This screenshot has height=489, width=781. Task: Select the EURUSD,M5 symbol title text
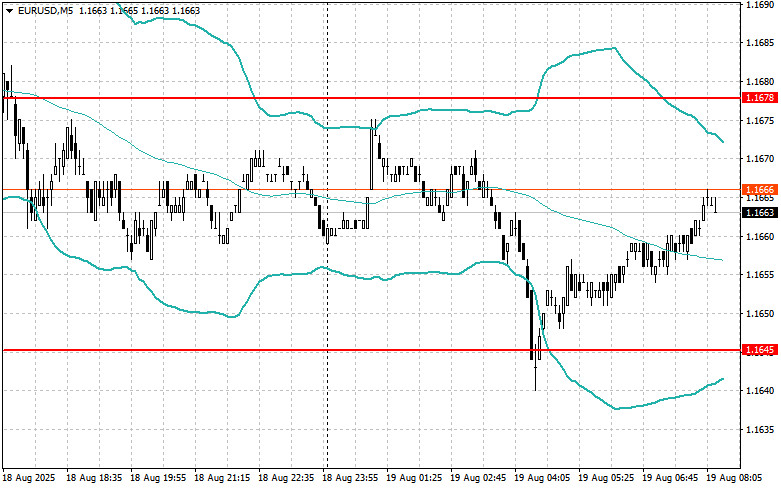pyautogui.click(x=45, y=10)
